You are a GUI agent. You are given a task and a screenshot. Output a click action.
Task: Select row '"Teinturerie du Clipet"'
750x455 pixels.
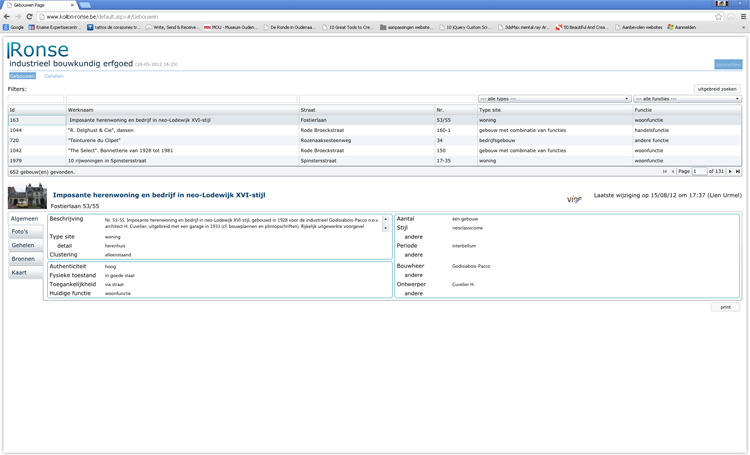pos(375,140)
